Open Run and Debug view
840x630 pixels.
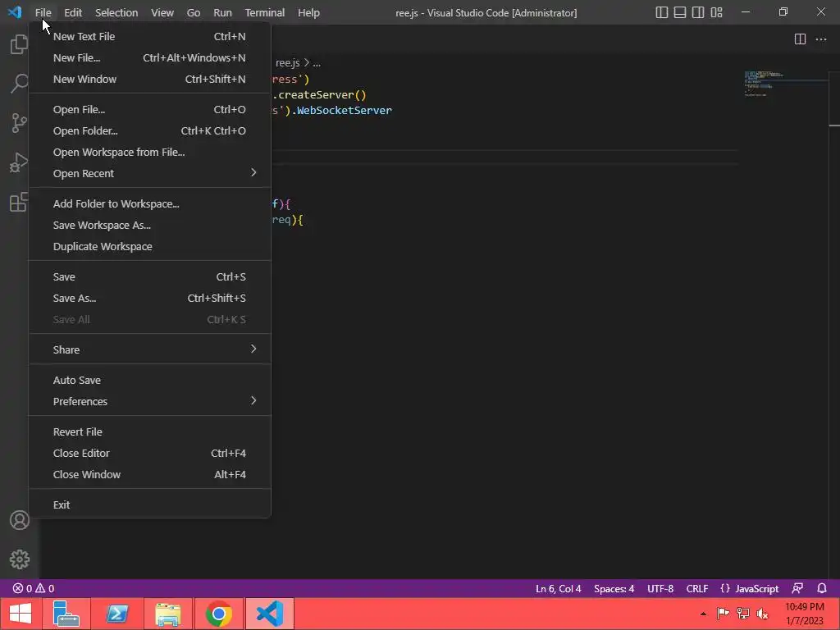pos(20,162)
